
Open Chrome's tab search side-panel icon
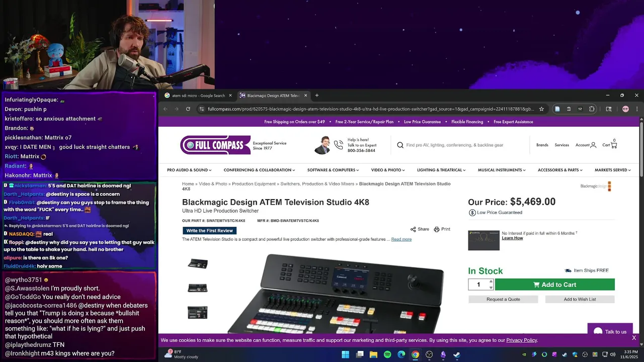(x=608, y=109)
